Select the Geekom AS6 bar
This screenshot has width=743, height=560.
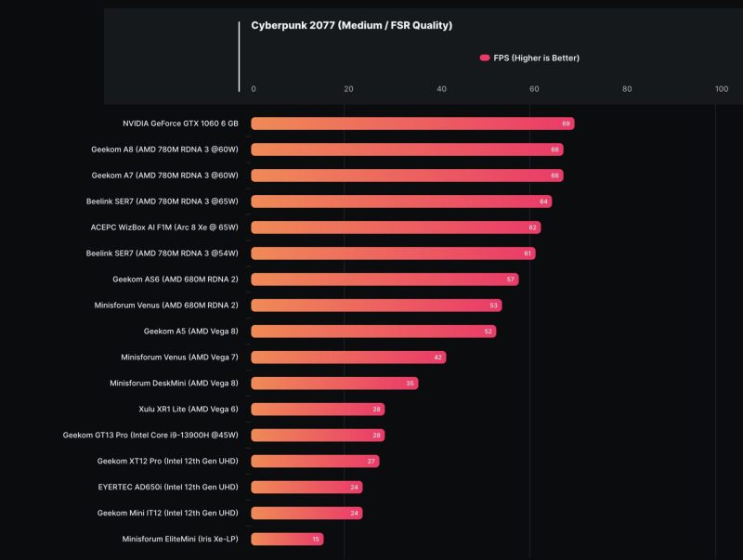tap(385, 280)
